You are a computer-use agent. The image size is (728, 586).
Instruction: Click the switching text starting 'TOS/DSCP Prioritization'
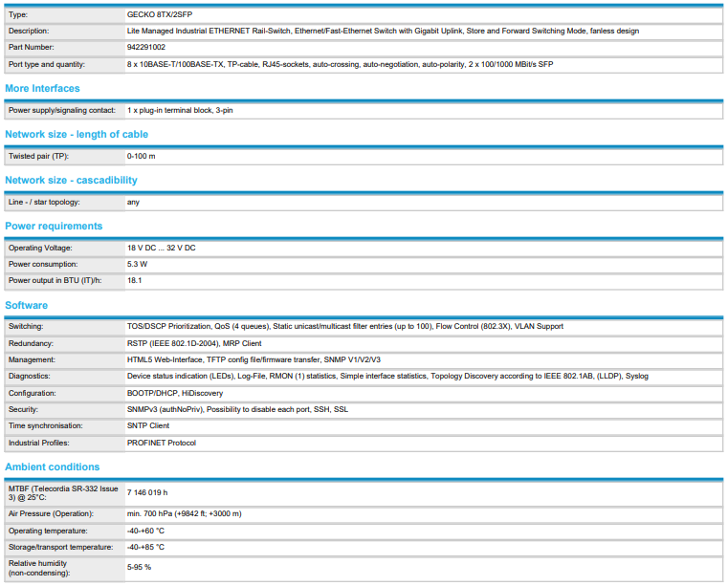point(345,327)
